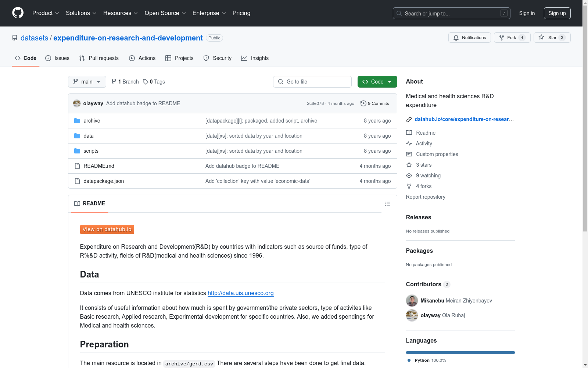Click the View on datahub.io badge
This screenshot has height=368, width=588.
click(107, 229)
